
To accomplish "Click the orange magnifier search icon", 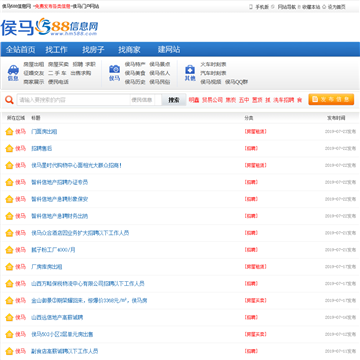I will pyautogui.click(x=9, y=99).
